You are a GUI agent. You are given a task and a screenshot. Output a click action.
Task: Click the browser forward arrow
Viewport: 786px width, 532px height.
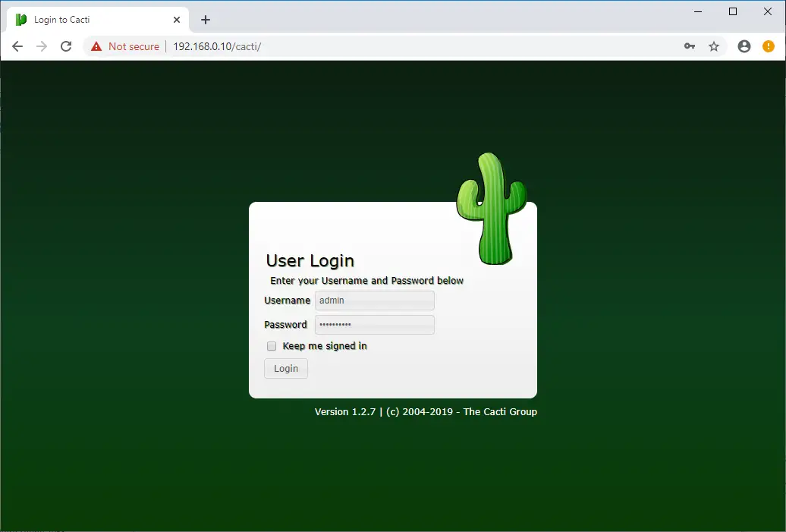[x=42, y=46]
